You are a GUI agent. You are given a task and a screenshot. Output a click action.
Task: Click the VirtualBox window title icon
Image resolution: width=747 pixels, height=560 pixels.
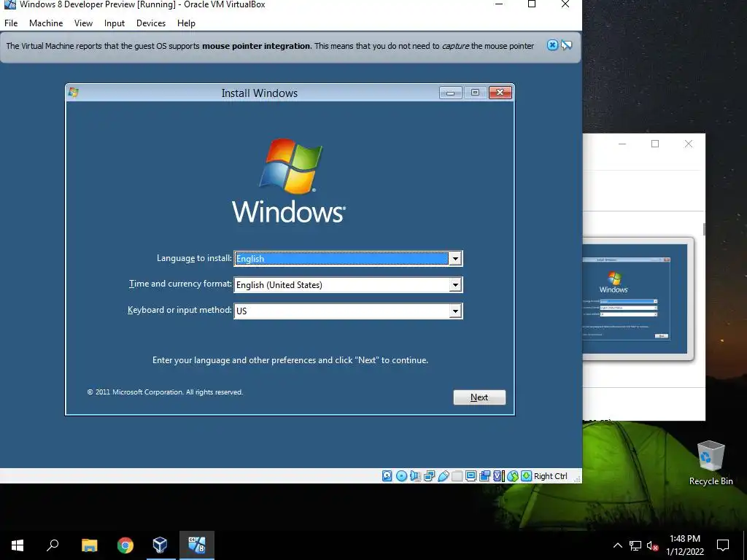[9, 4]
